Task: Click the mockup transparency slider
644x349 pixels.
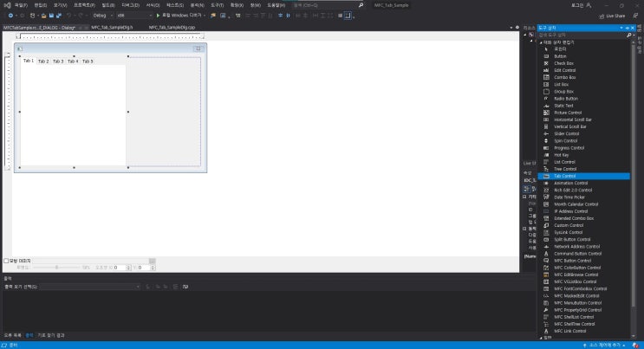Action: click(x=56, y=268)
